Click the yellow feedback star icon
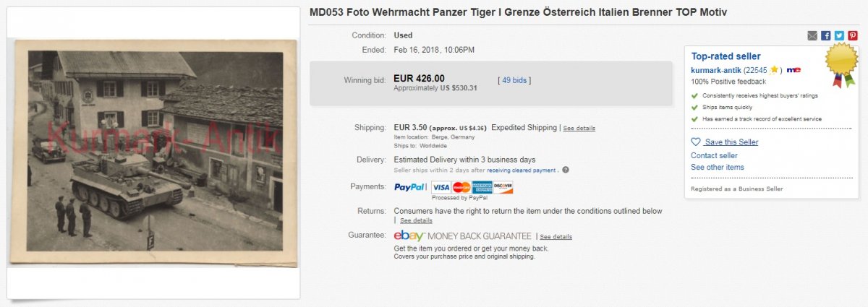The image size is (868, 307). coord(774,70)
